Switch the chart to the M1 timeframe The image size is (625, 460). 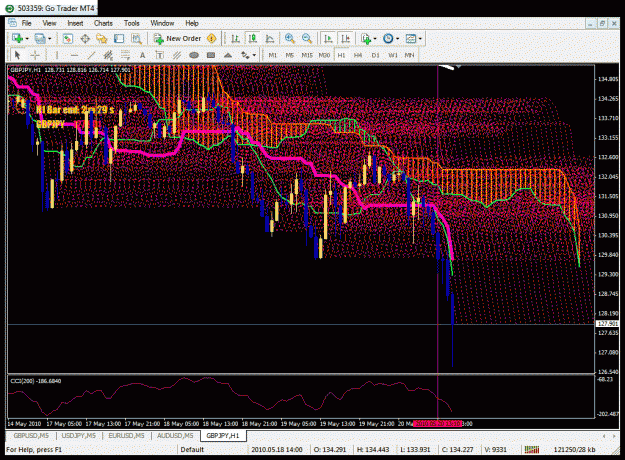pyautogui.click(x=273, y=55)
